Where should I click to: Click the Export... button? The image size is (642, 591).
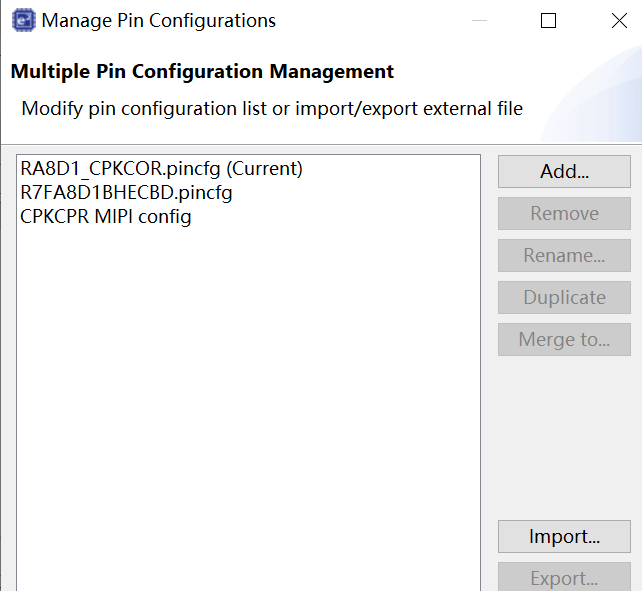point(564,577)
